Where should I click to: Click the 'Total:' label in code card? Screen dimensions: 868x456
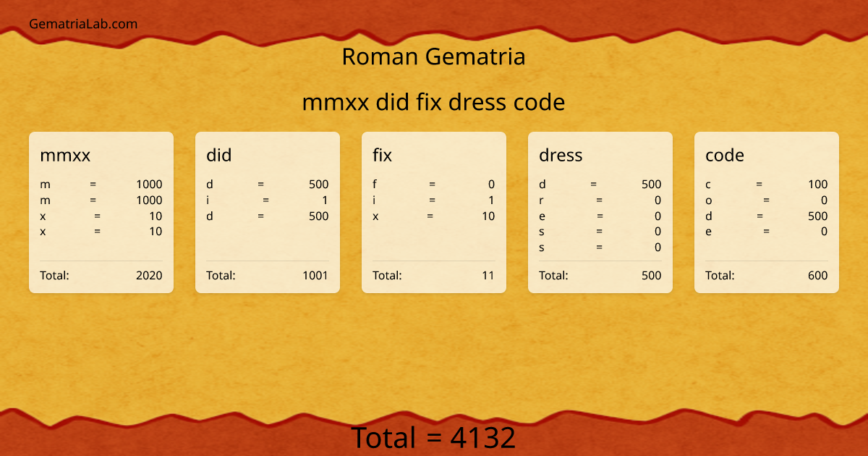click(x=720, y=275)
